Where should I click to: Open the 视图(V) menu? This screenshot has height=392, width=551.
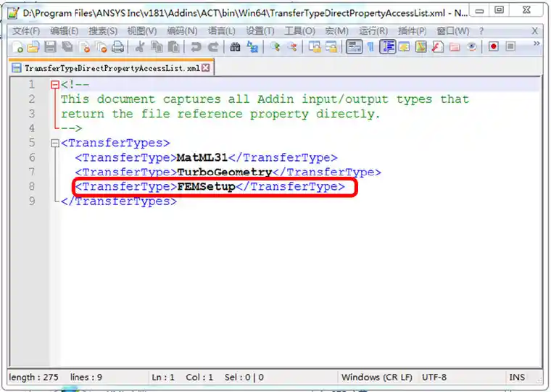click(142, 31)
